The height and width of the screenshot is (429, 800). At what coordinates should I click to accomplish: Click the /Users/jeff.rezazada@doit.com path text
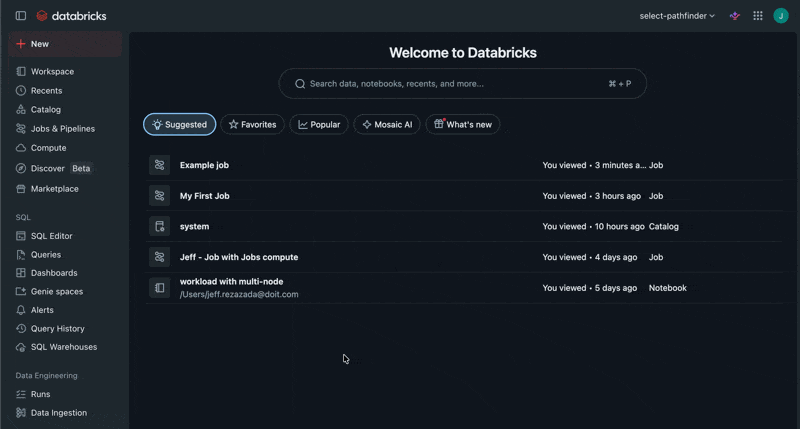239,294
